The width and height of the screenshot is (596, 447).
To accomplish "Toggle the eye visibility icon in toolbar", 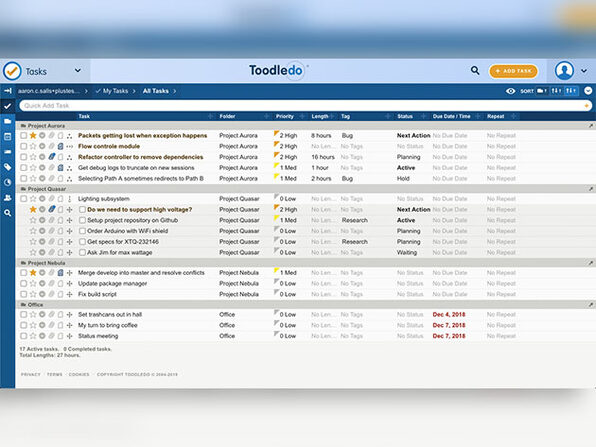I will pos(510,91).
